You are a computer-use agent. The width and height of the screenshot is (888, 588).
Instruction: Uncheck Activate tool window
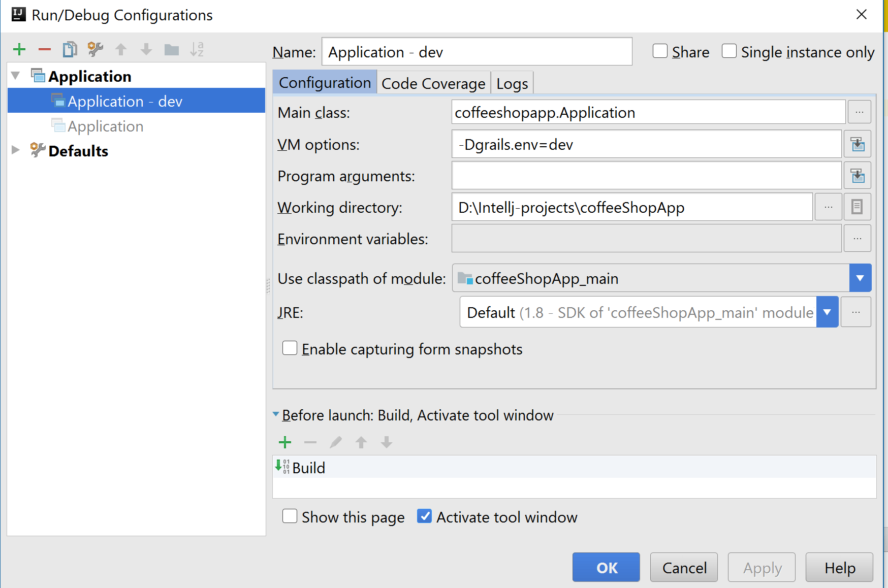(424, 516)
